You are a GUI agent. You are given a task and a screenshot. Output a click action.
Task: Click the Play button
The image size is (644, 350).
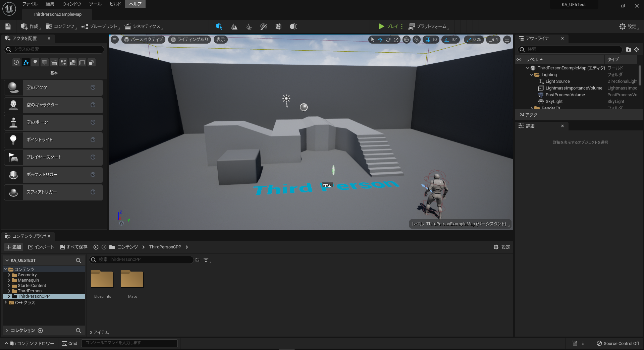(x=388, y=26)
